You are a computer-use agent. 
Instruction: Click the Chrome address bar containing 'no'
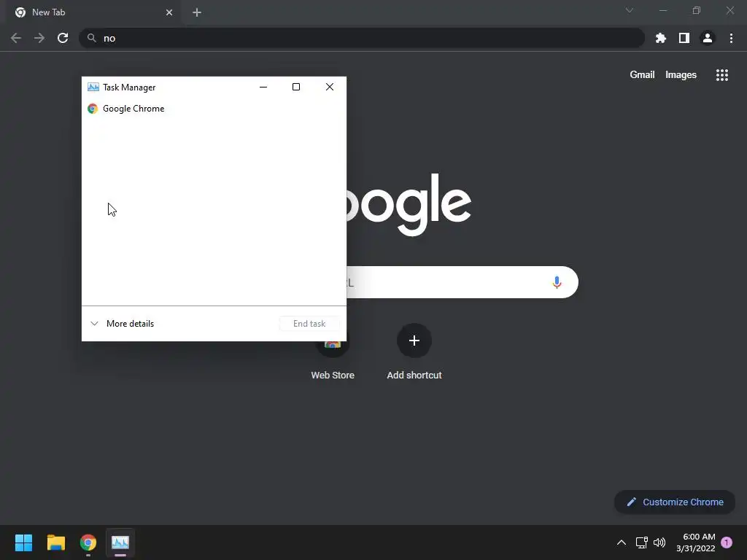[x=361, y=38]
